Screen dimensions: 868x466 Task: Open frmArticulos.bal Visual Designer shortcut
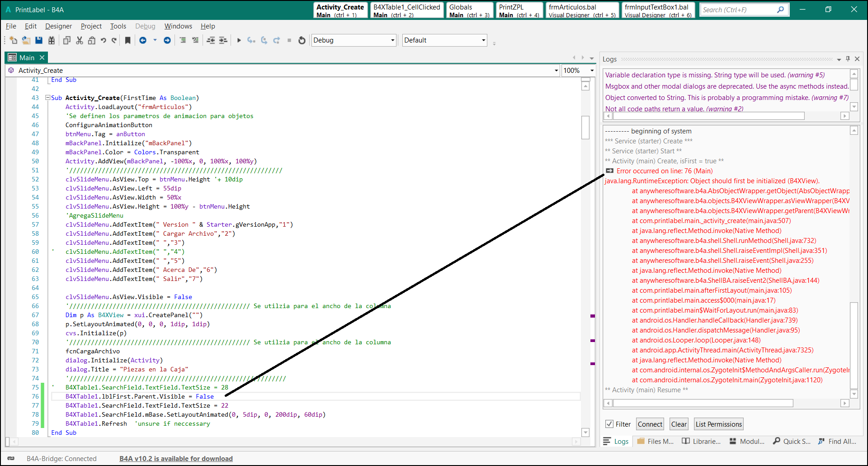(582, 10)
